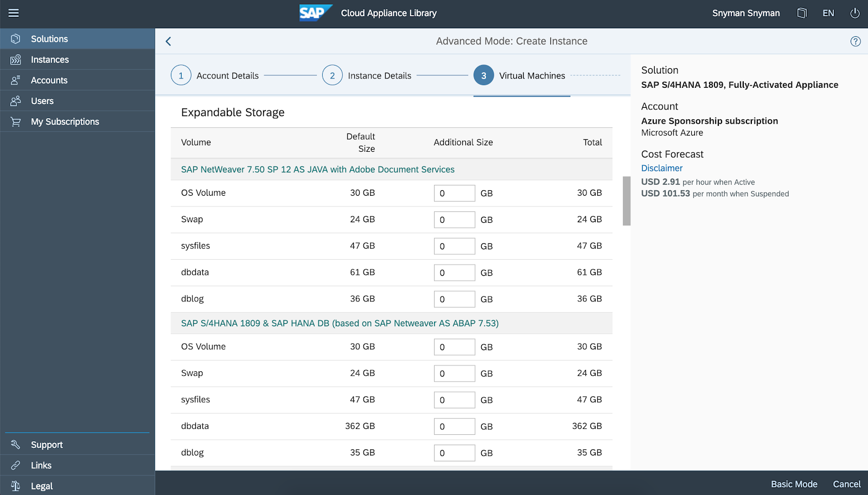The height and width of the screenshot is (495, 868).
Task: Click the Legal scales icon
Action: tap(16, 486)
